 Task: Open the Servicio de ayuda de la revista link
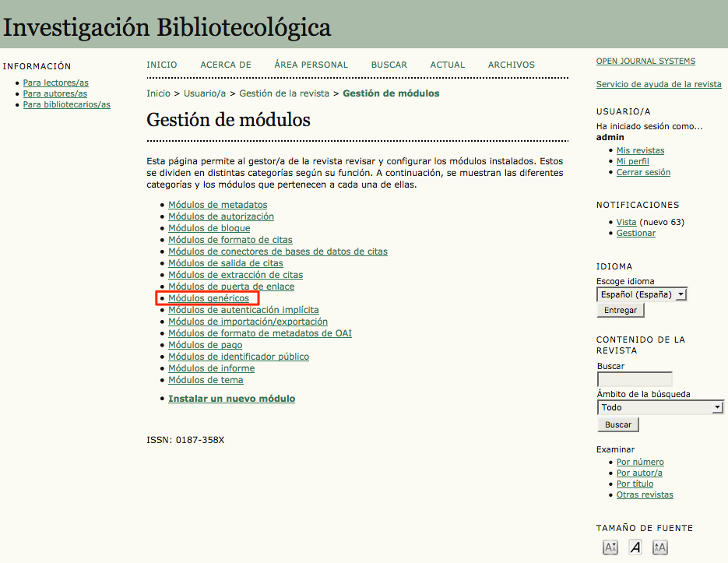[x=659, y=84]
